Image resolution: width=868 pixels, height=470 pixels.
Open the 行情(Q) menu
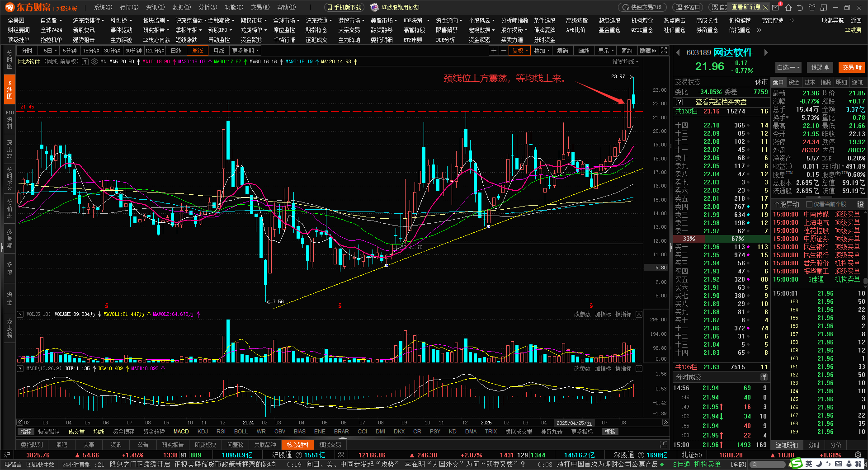click(x=129, y=7)
